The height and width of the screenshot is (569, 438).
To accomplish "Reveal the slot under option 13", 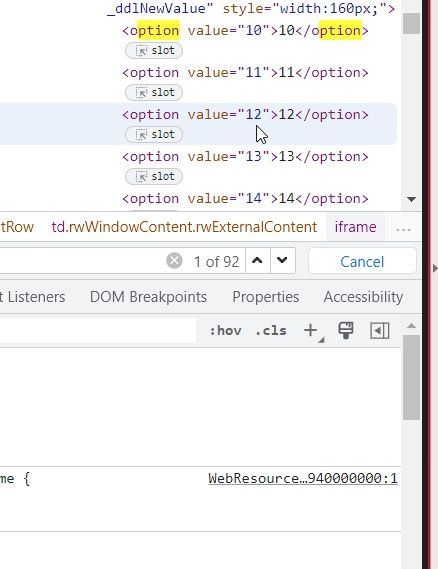I will (x=154, y=177).
